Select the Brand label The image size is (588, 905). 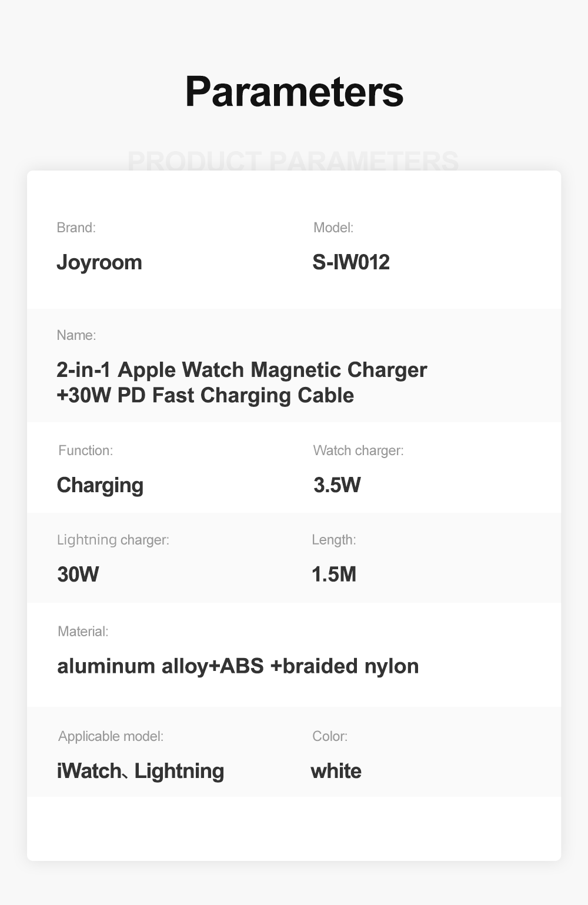(x=76, y=228)
